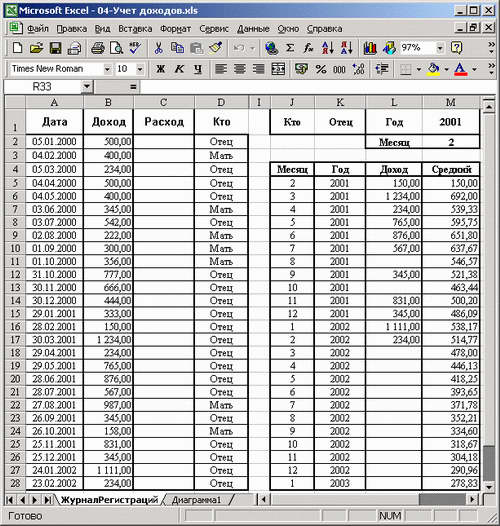Open the Paste Function fx icon
Image resolution: width=500 pixels, height=526 pixels.
tap(308, 49)
